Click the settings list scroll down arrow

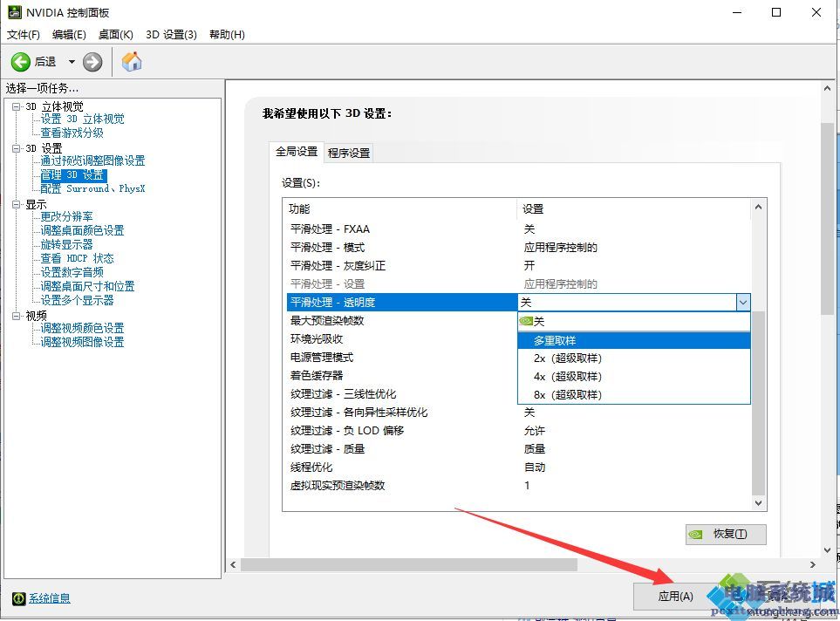point(758,502)
